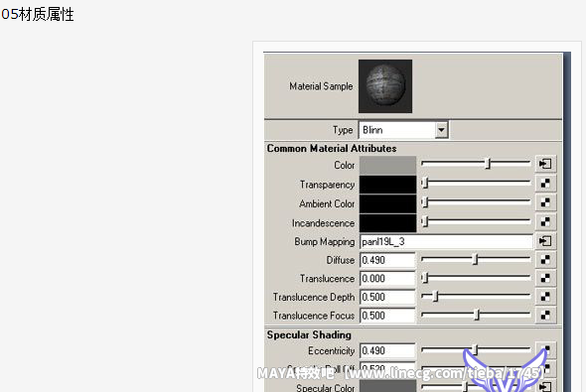
Task: Open the Color connection arrow icon
Action: [545, 164]
